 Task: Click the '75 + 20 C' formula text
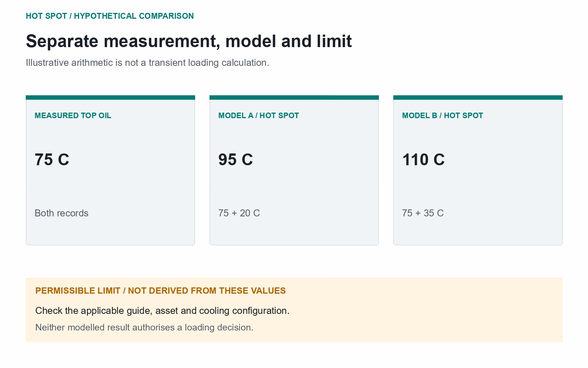coord(239,213)
